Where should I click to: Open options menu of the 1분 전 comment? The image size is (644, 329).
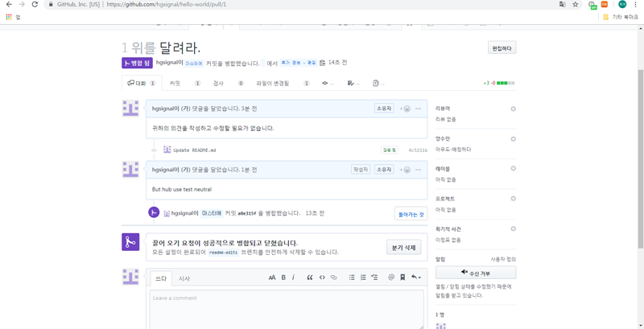click(x=419, y=170)
